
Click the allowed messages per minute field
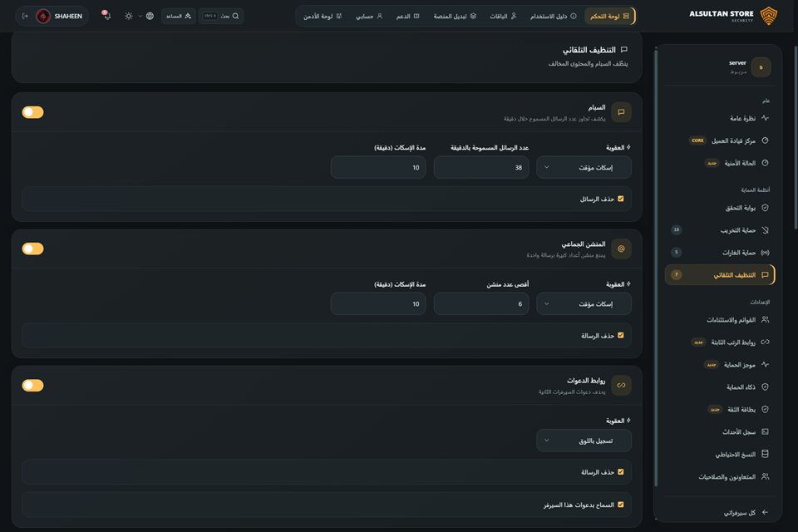481,167
